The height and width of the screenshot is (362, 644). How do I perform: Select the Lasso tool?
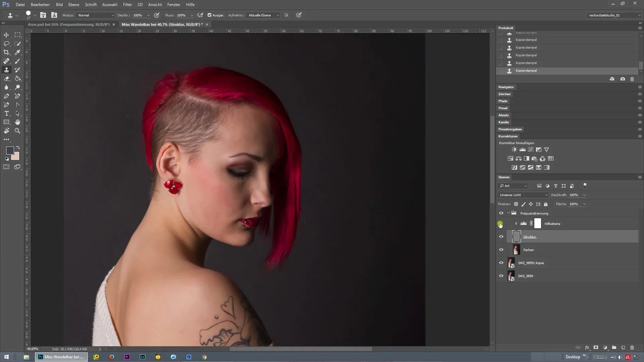click(x=6, y=44)
